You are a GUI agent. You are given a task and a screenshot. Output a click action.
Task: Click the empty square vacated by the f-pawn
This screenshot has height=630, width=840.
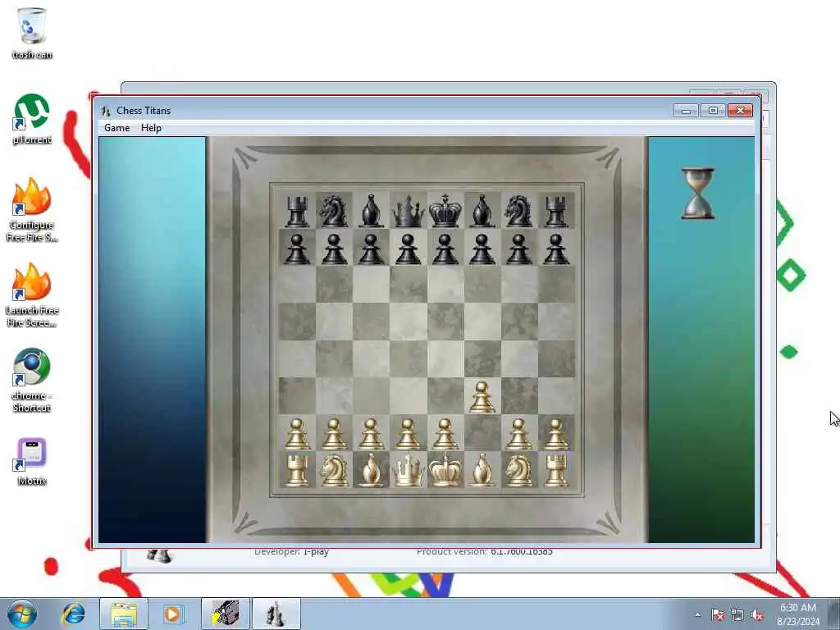pos(482,433)
